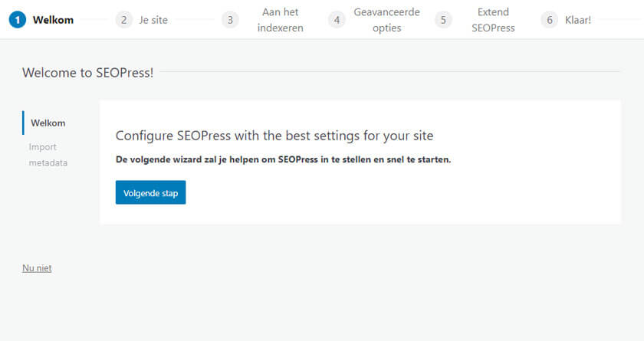Open the Welkom wizard step label
The width and height of the screenshot is (644, 341).
pyautogui.click(x=53, y=20)
